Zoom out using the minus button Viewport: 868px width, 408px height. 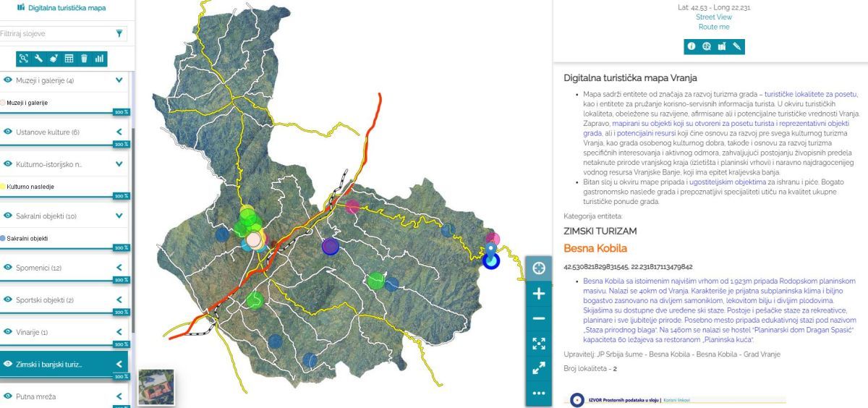(x=538, y=318)
